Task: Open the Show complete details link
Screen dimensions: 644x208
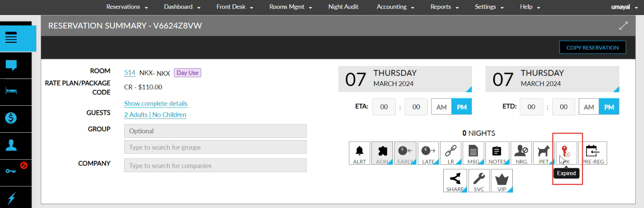Action: [156, 103]
